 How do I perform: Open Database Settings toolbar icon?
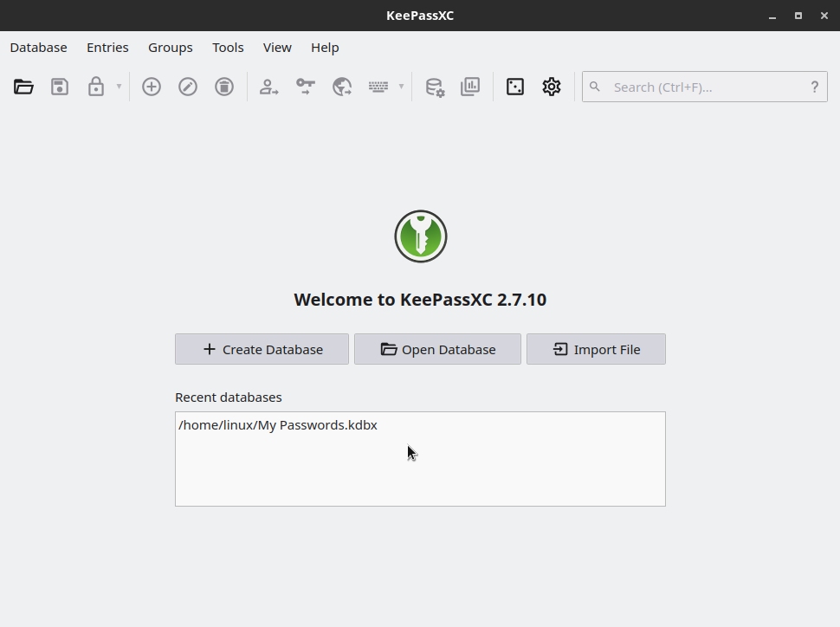[x=435, y=87]
